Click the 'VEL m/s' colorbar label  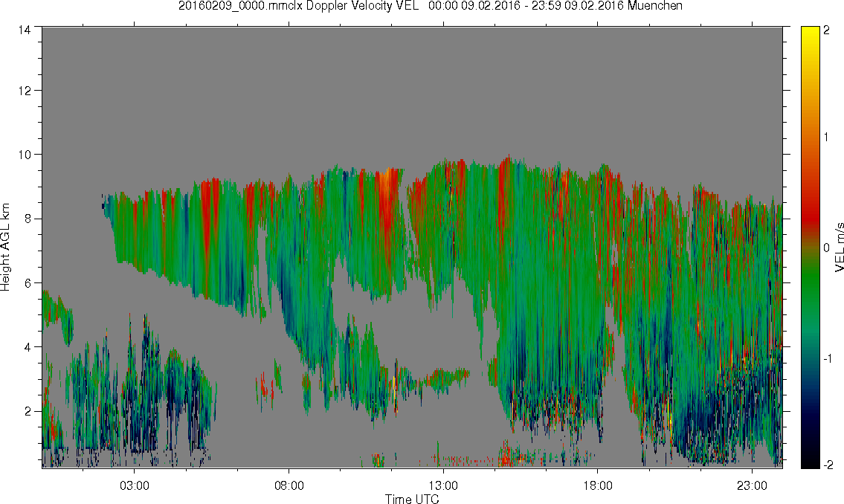(x=839, y=247)
